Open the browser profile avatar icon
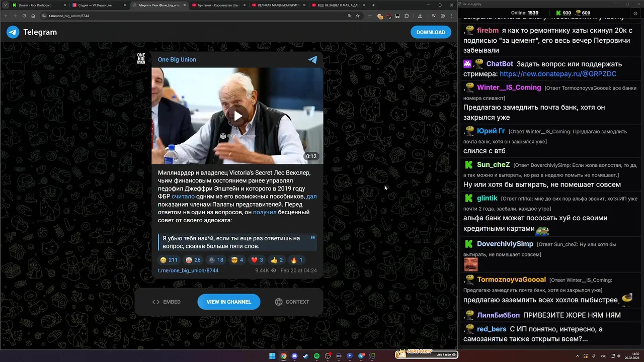The height and width of the screenshot is (362, 644). pyautogui.click(x=443, y=16)
